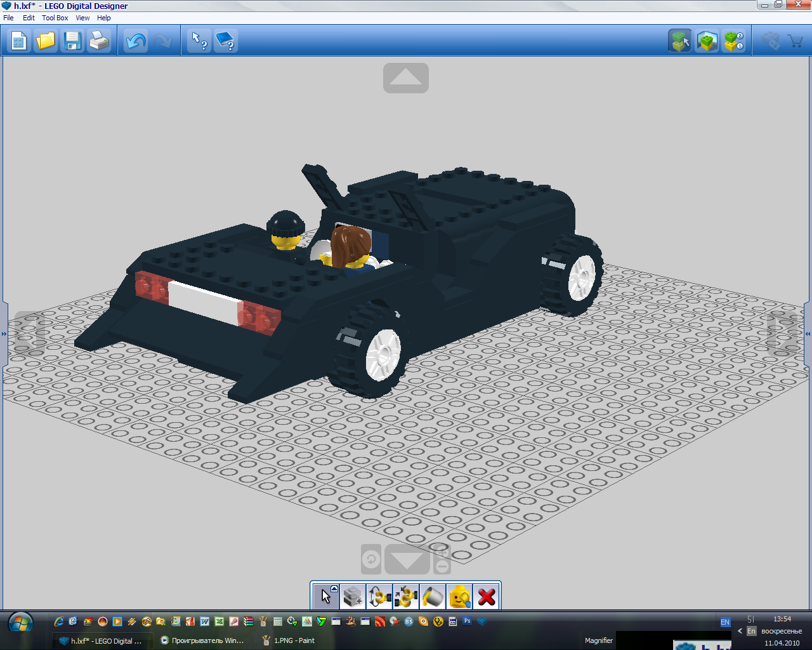Choose the Hinge rotate tool
The width and height of the screenshot is (812, 650).
coord(379,597)
